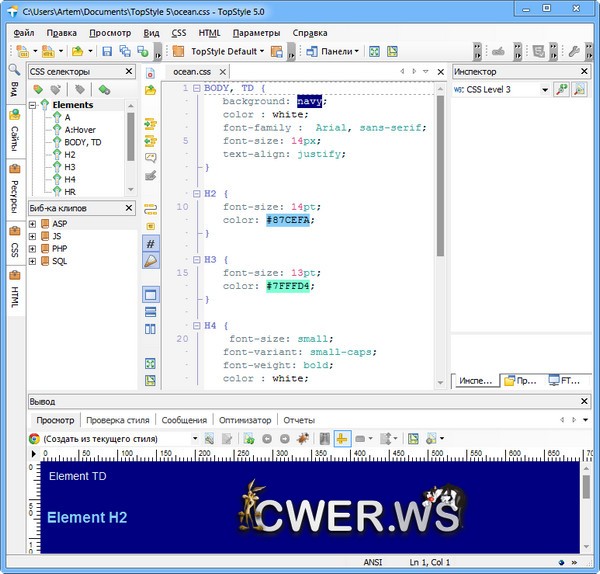The height and width of the screenshot is (574, 600).
Task: Click the #87CEFA color value swatch
Action: 289,219
